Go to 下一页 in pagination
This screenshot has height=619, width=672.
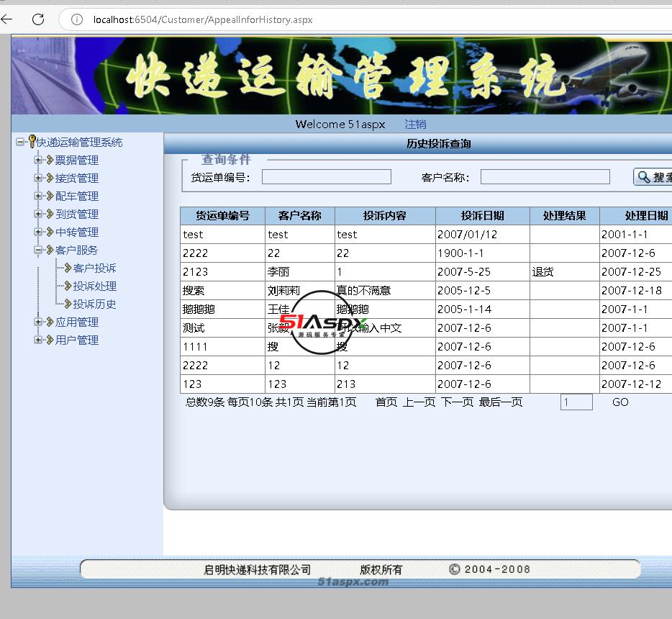pos(457,402)
